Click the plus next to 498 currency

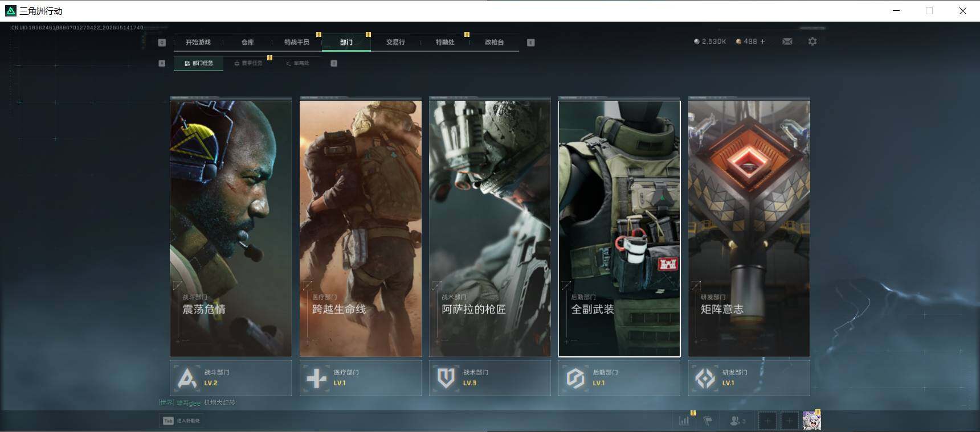[763, 42]
